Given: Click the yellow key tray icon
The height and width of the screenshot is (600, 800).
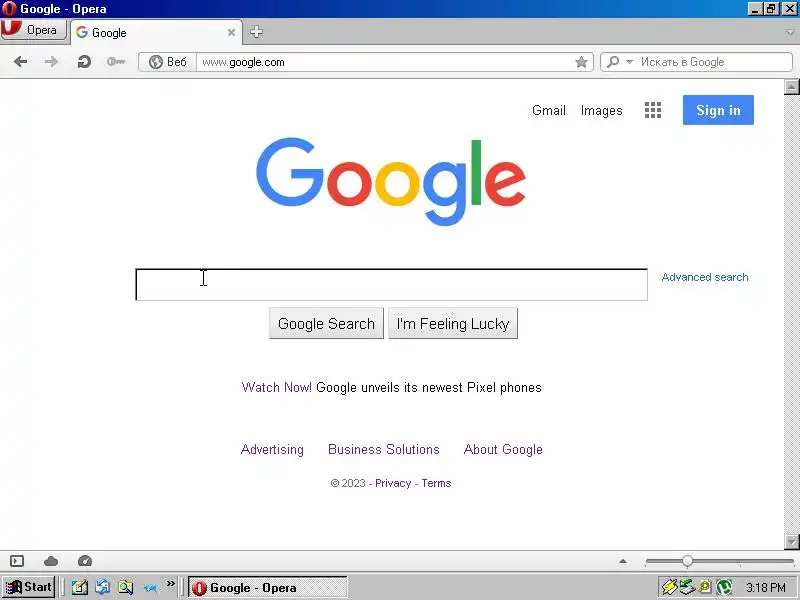Looking at the screenshot, I should [705, 588].
